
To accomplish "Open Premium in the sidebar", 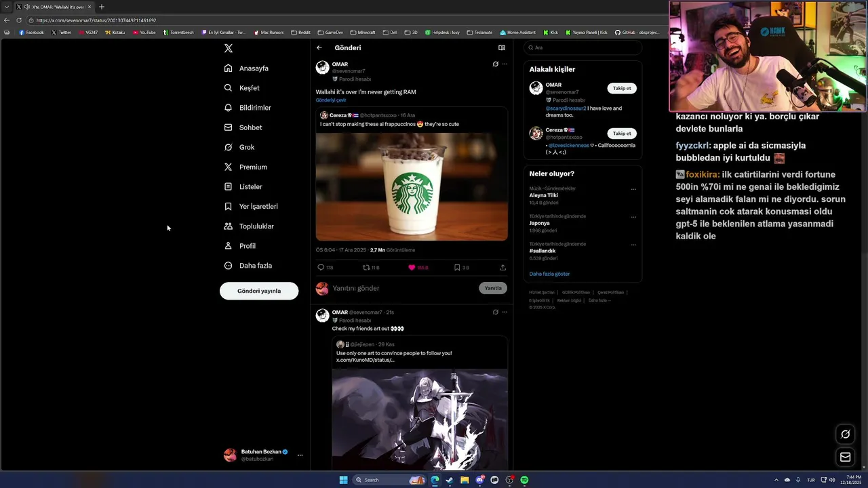I will (245, 167).
